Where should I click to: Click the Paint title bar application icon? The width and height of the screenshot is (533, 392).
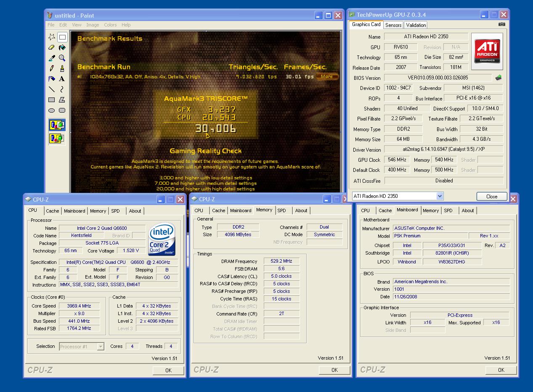click(50, 16)
